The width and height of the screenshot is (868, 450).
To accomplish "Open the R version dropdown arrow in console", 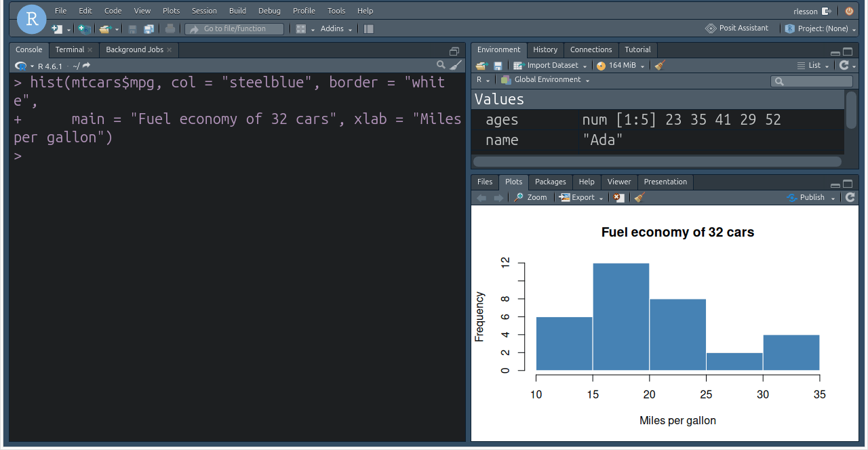I will tap(32, 66).
